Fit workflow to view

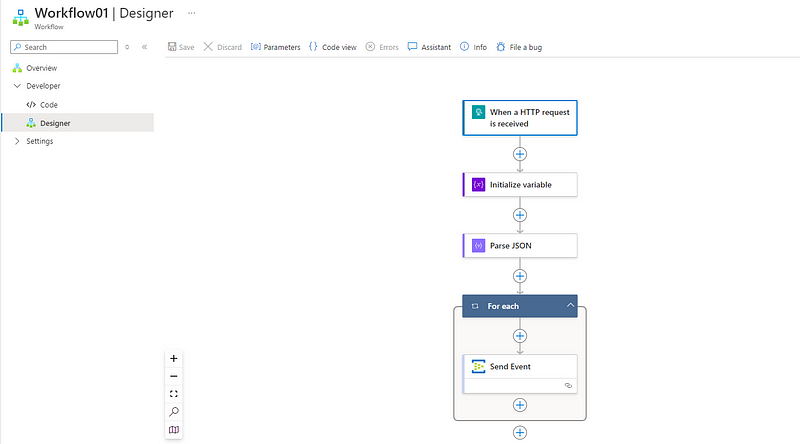[x=173, y=394]
